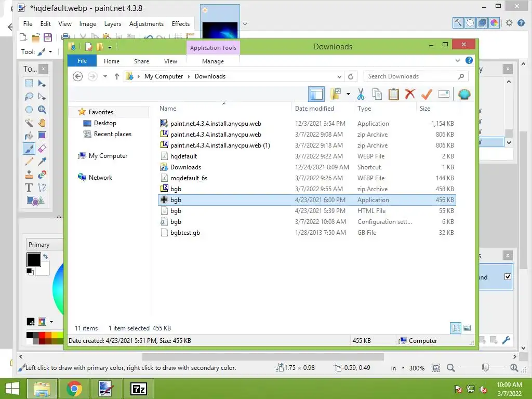Select the Shapes tool

click(x=35, y=201)
